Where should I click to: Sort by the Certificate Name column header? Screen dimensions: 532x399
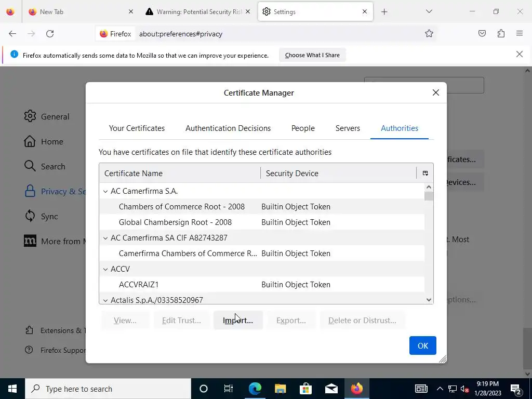point(180,173)
